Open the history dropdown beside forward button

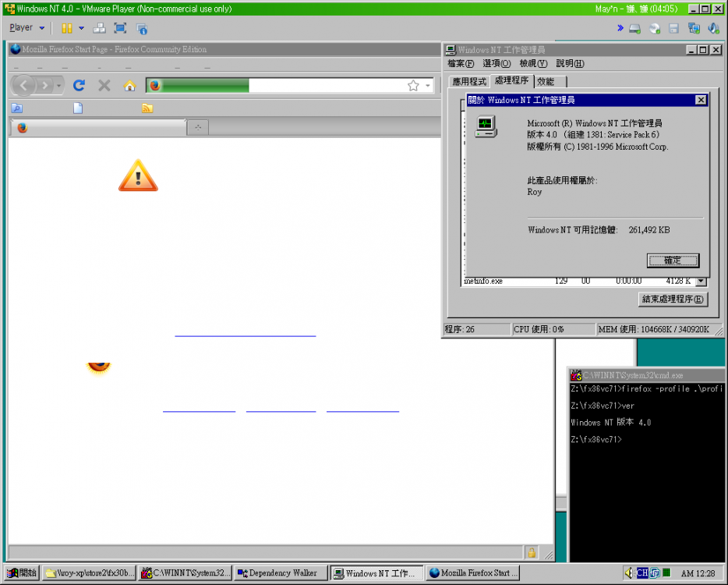(x=59, y=86)
